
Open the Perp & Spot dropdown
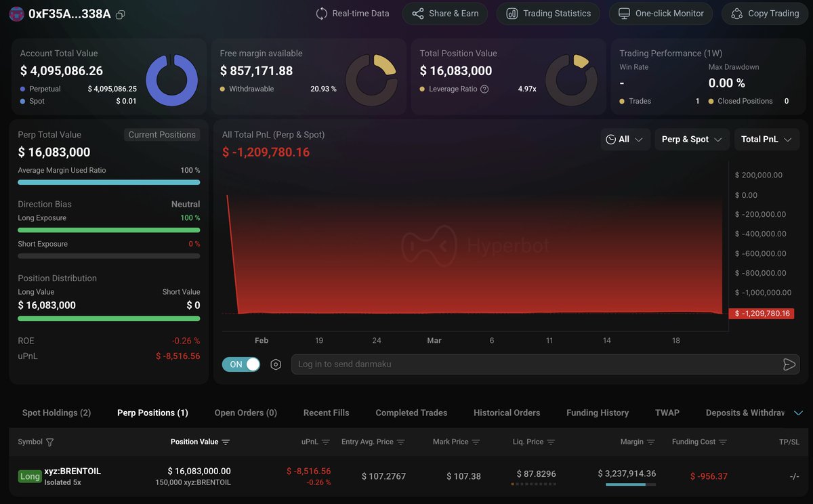(x=692, y=140)
